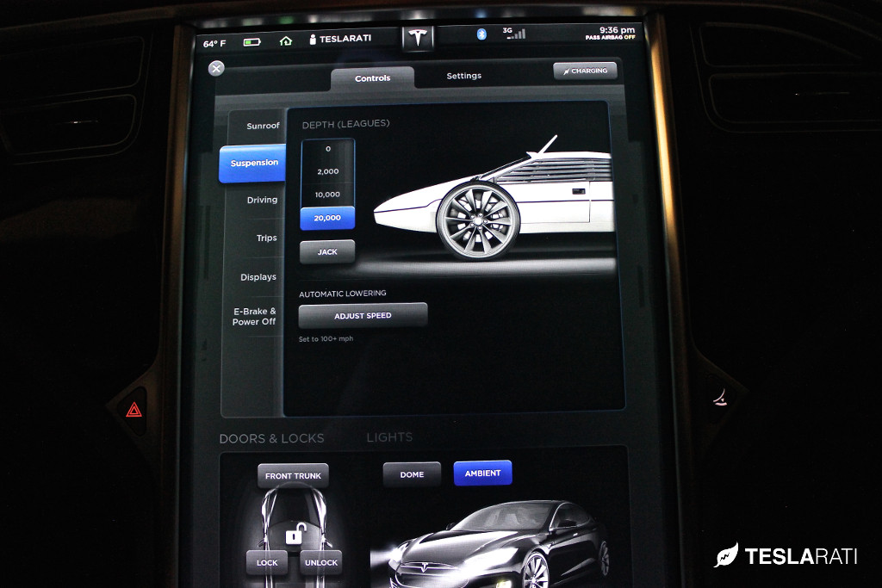Open Displays in the sidebar

pyautogui.click(x=258, y=277)
